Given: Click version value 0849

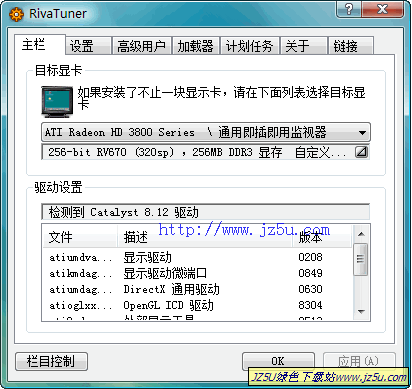Looking at the screenshot, I should point(310,273).
